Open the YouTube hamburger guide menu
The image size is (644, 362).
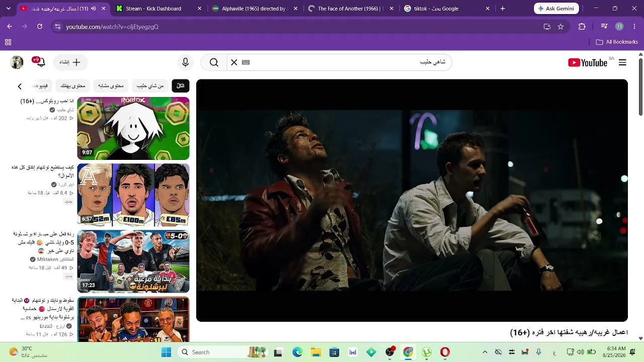point(622,62)
